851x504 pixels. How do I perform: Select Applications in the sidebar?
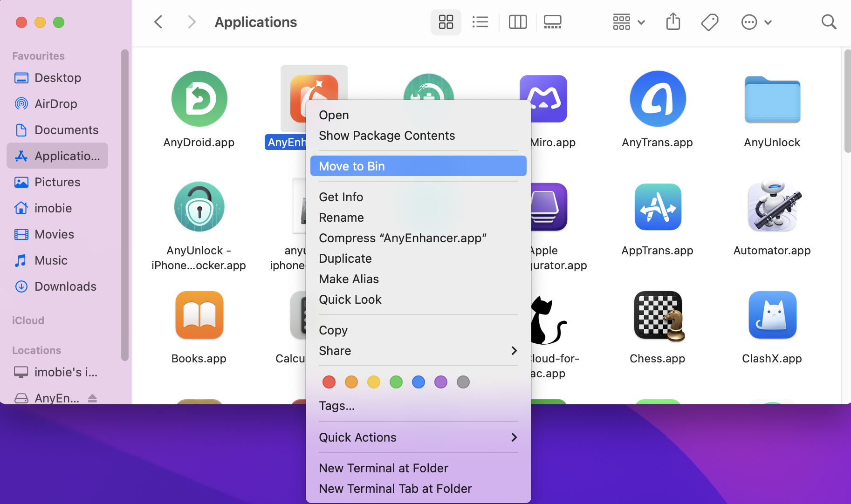pos(57,156)
